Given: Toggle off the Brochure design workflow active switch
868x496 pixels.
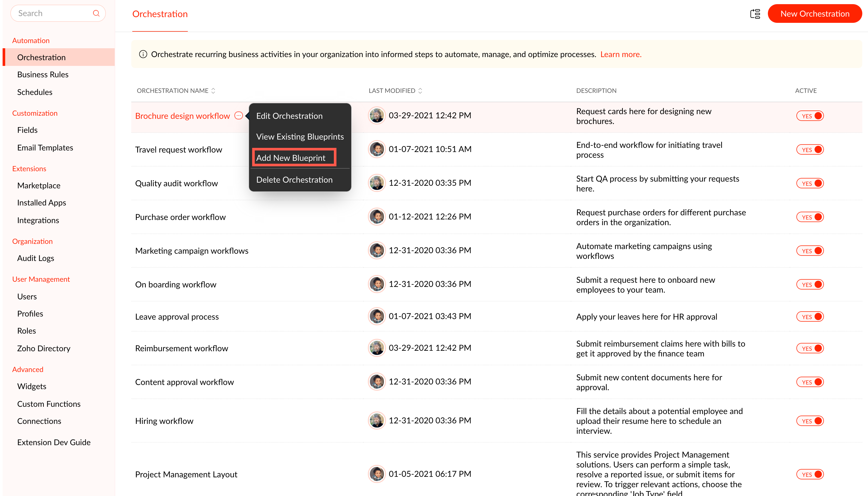Looking at the screenshot, I should (x=810, y=116).
